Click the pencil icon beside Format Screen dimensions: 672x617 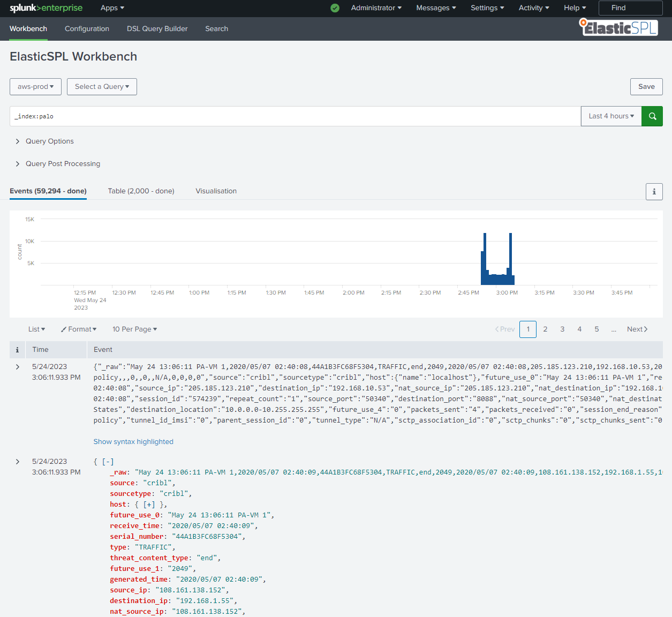63,329
